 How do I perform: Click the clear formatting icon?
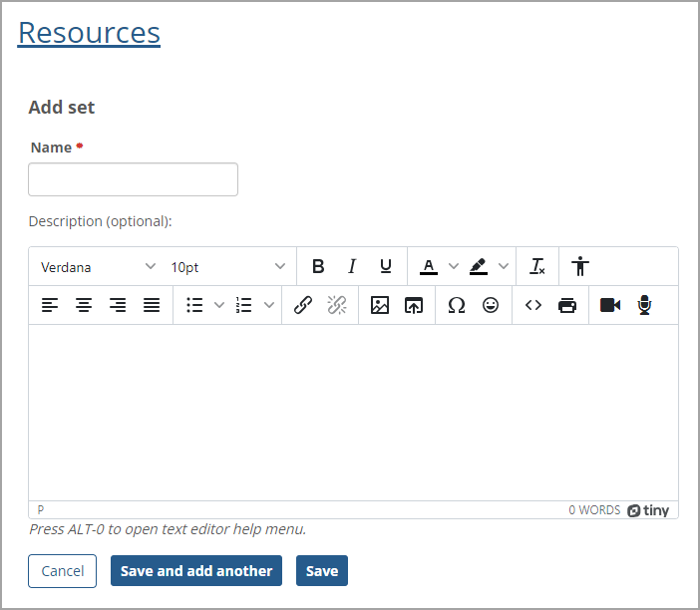537,267
